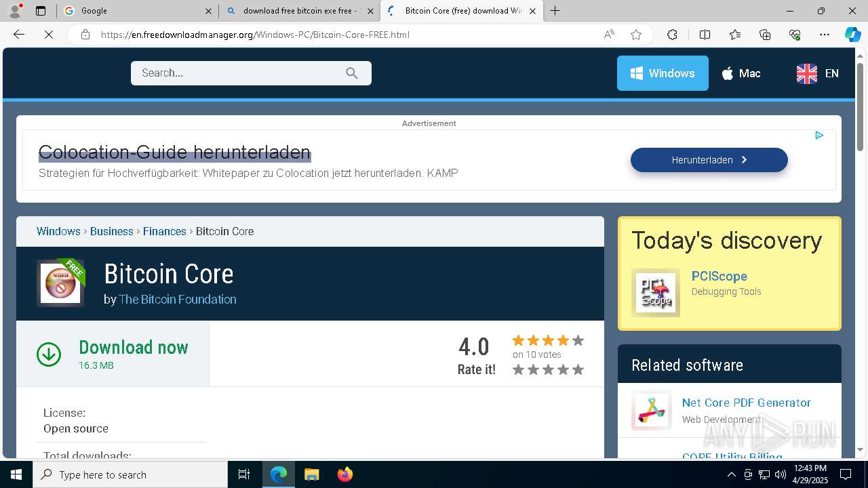This screenshot has height=488, width=868.
Task: Open Copilot sidebar icon
Action: tap(852, 35)
